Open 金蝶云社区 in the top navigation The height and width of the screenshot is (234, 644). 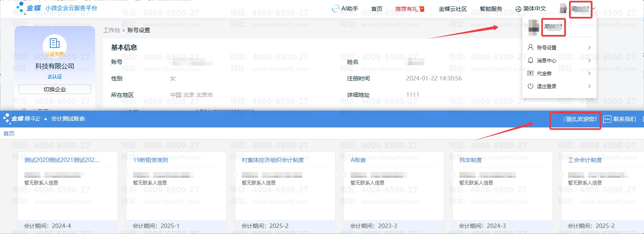coord(453,9)
